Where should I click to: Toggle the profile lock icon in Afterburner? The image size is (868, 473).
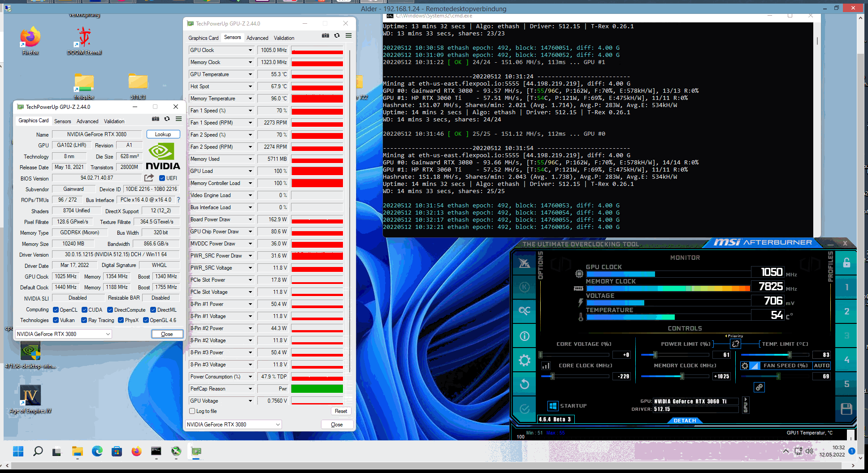click(846, 263)
